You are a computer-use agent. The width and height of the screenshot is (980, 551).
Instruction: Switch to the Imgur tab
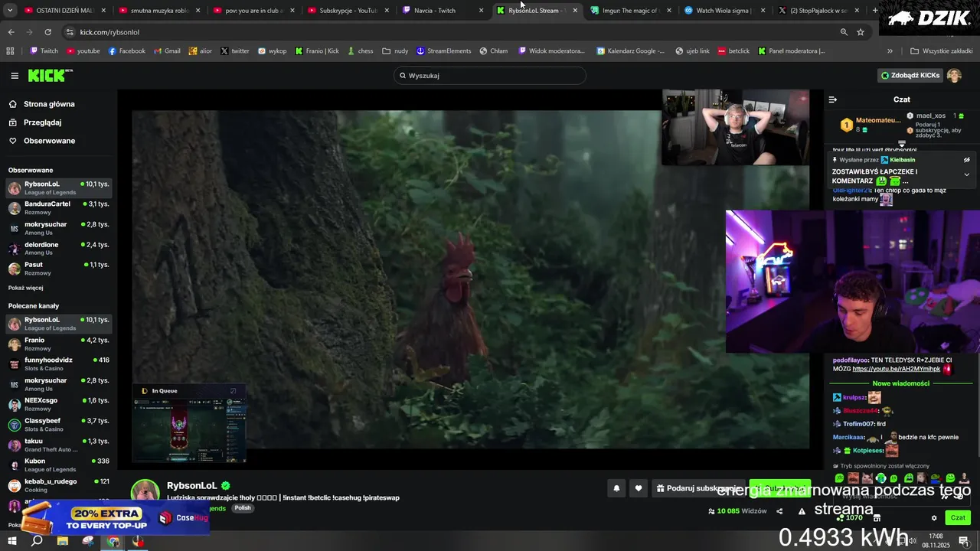(x=631, y=11)
